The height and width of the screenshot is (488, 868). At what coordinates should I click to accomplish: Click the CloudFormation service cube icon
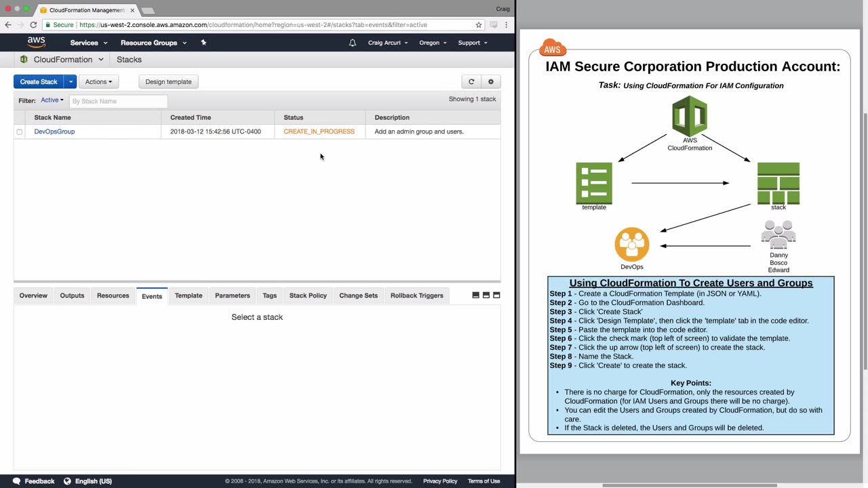pos(24,60)
